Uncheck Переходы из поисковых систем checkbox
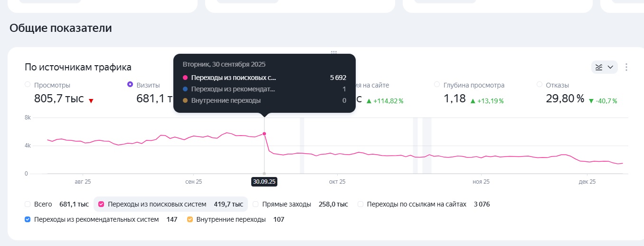Screen dimensions: 644x246 pos(101,204)
